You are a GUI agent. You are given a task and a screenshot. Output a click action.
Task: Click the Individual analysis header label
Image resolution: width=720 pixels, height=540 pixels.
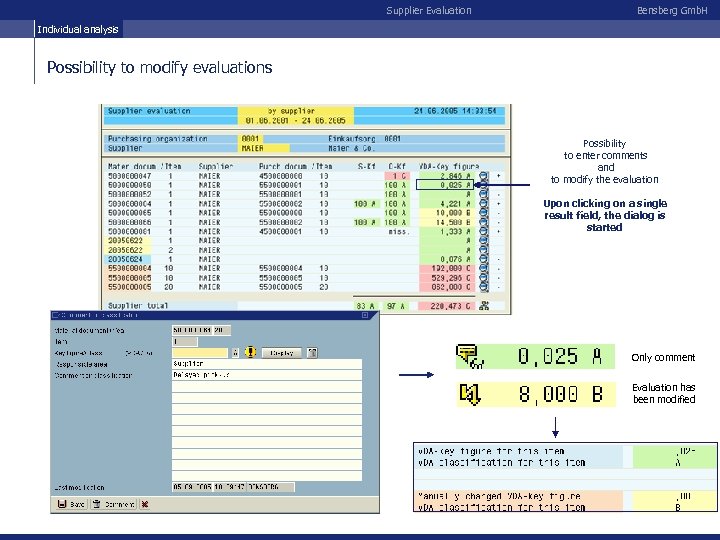tap(78, 29)
